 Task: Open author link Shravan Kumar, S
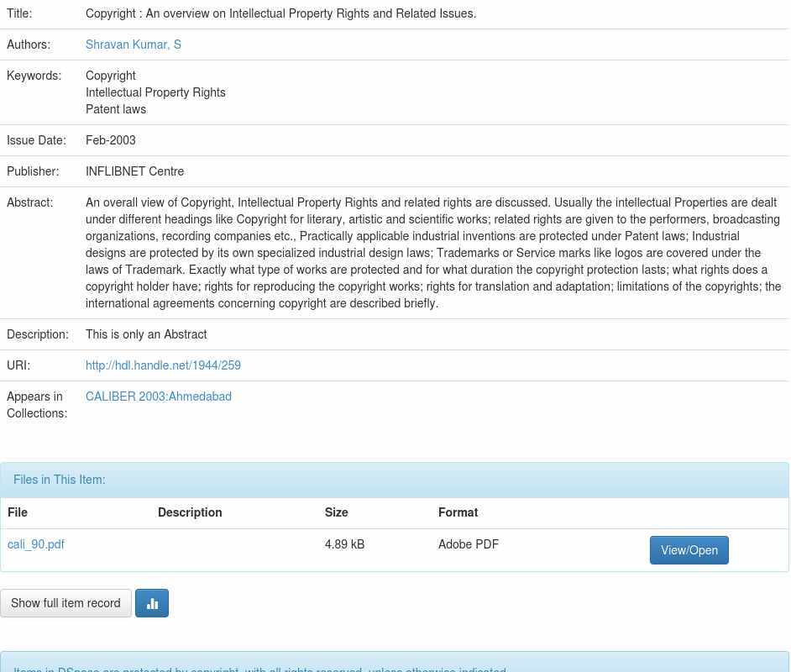[x=134, y=45]
